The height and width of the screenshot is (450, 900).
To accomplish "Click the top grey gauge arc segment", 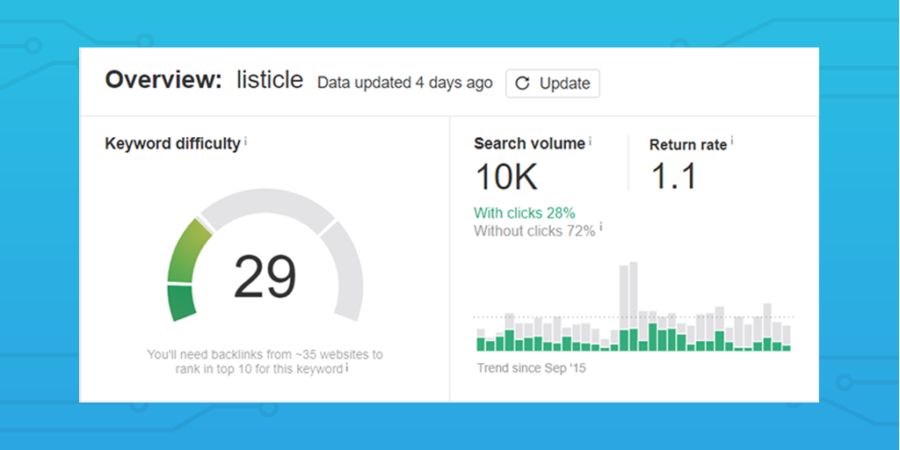I will pos(267,205).
